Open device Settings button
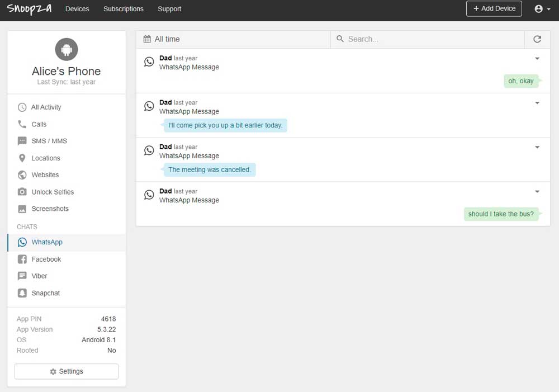This screenshot has height=392, width=559. (67, 371)
